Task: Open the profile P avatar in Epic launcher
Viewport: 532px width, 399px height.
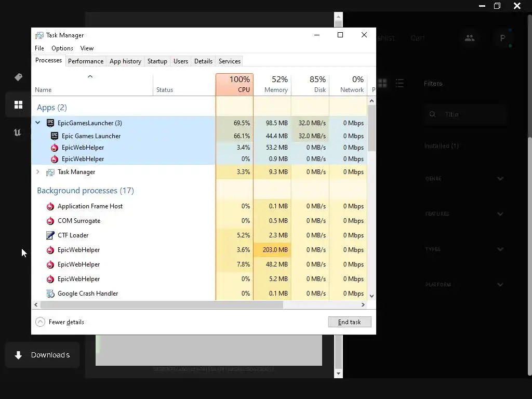Action: click(503, 38)
